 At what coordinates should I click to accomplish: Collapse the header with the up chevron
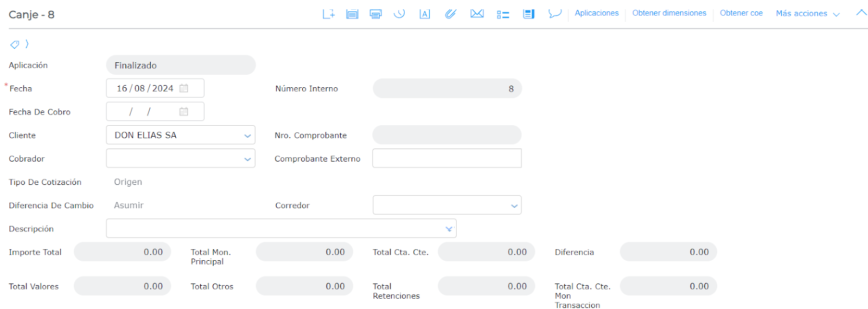pos(861,13)
